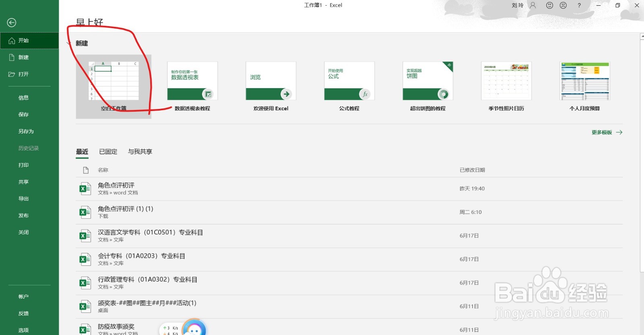Collapse the 新建 section chevron
Screen dimensions: 644x335
[x=69, y=43]
